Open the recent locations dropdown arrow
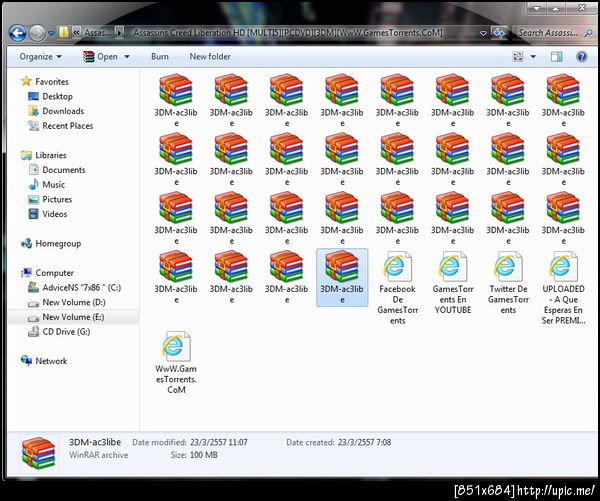Viewport: 600px width, 501px height. click(x=51, y=34)
